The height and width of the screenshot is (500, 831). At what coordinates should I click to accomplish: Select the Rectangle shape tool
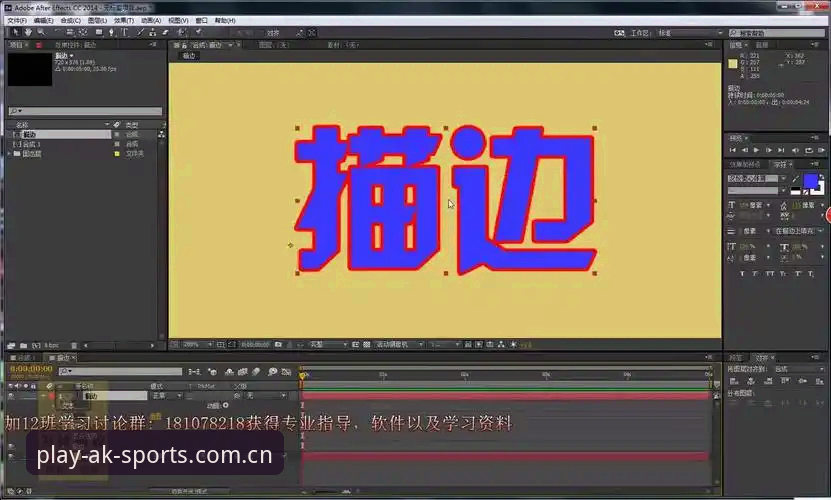point(99,32)
